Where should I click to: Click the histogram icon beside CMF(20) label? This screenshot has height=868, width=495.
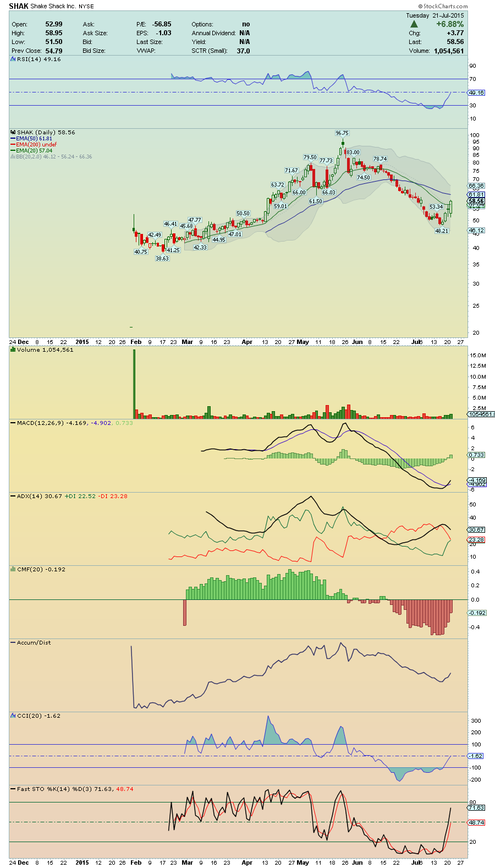tap(13, 569)
